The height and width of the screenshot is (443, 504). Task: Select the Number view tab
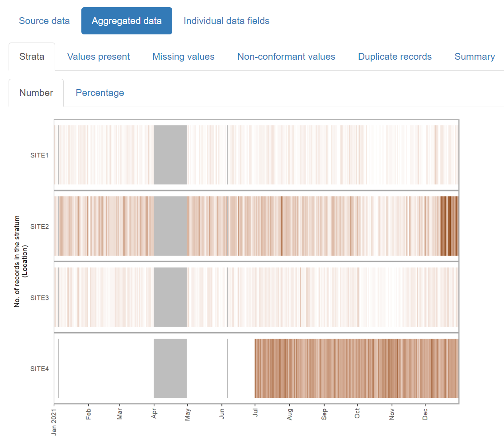click(36, 93)
